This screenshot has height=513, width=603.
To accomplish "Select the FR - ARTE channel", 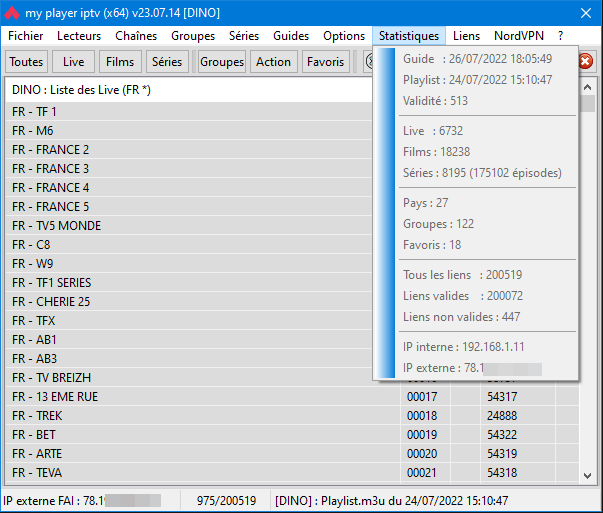I will [203, 454].
